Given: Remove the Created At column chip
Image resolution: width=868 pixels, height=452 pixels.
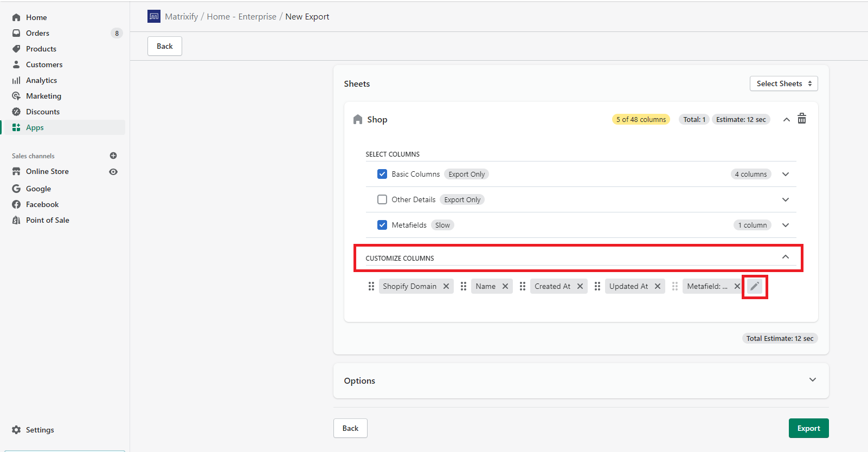Looking at the screenshot, I should coord(580,286).
